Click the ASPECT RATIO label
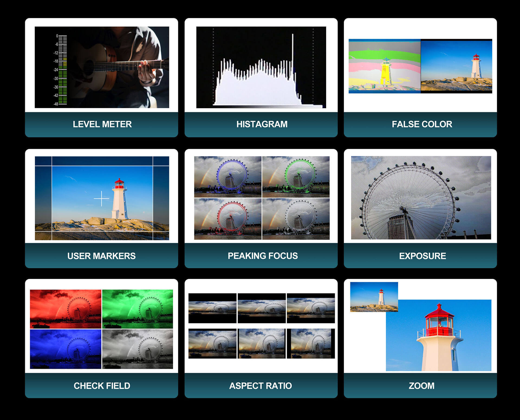Screen dimensions: 520x420 (x=260, y=386)
